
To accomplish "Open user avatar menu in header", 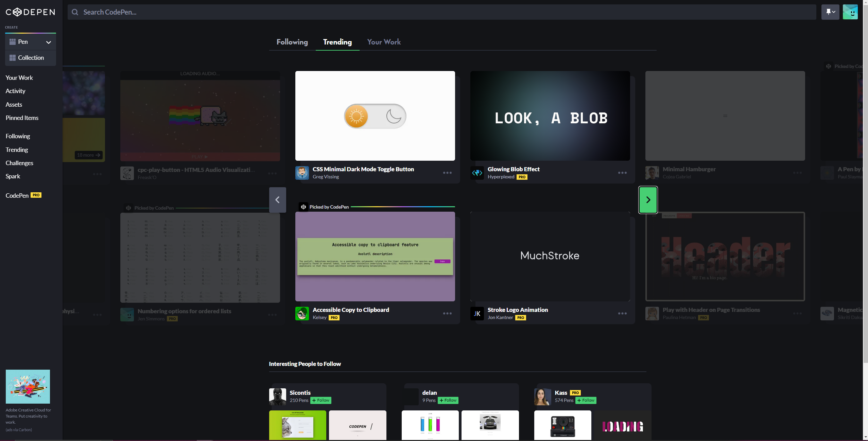I will tap(850, 12).
